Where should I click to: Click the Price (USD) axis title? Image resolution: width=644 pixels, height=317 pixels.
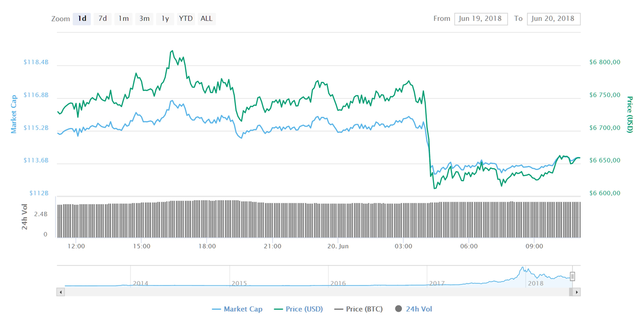point(630,114)
